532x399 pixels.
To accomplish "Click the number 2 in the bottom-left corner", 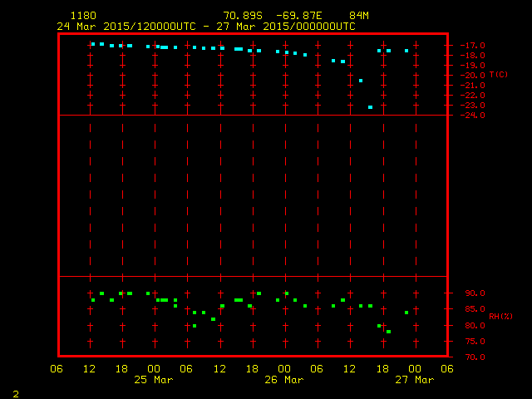I will [x=16, y=393].
